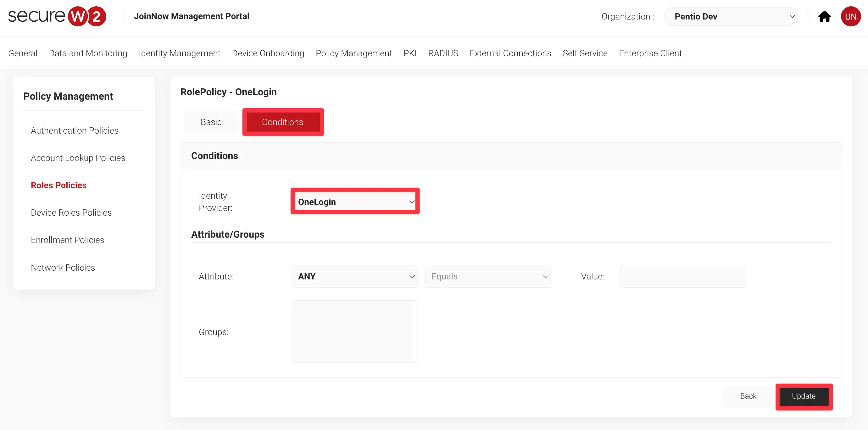The height and width of the screenshot is (430, 868).
Task: Go to Network Policies
Action: 63,267
